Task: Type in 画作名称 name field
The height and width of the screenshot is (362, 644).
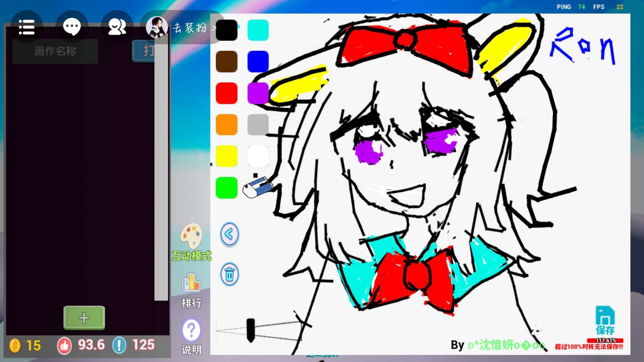Action: (x=55, y=51)
